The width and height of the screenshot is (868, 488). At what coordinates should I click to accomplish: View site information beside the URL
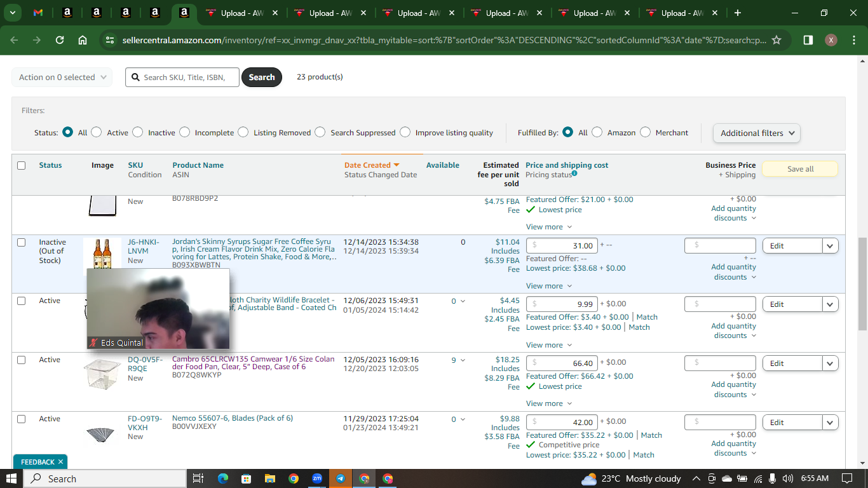point(109,40)
